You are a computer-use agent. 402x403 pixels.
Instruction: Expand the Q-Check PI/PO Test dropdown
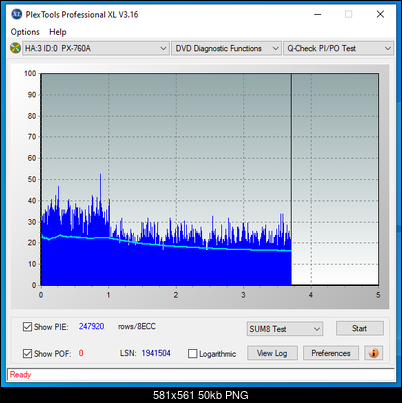pyautogui.click(x=338, y=48)
